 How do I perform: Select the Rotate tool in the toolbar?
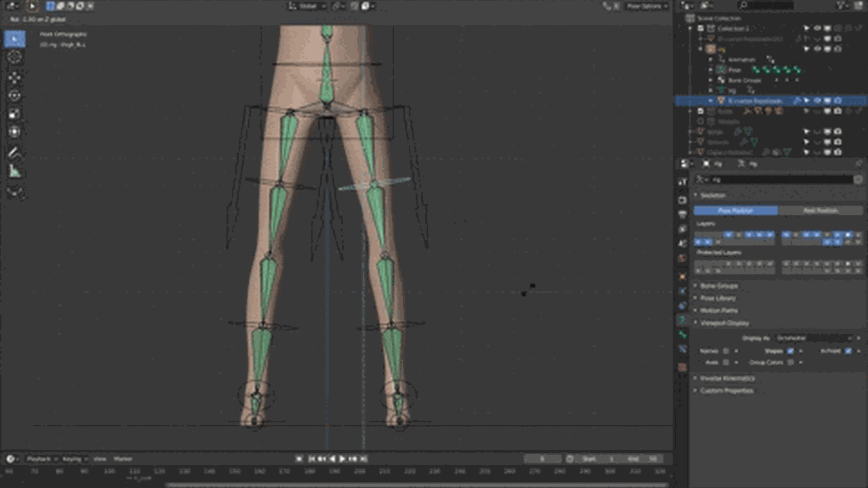15,95
